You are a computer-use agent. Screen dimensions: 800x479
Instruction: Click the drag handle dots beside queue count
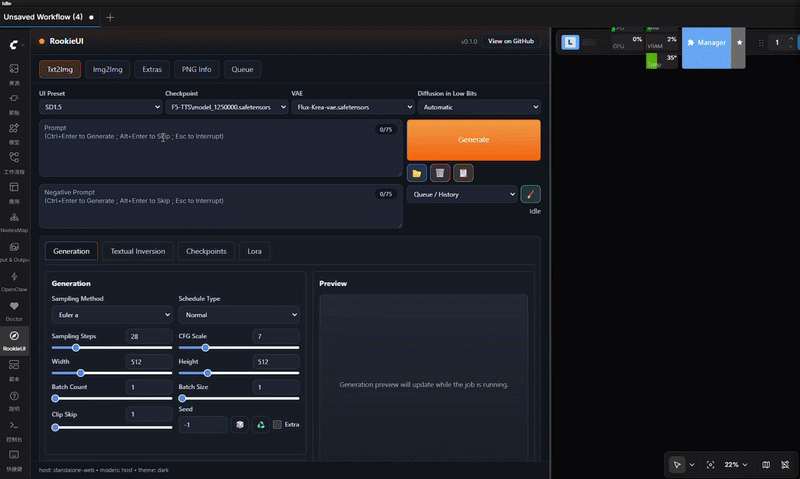coord(761,43)
